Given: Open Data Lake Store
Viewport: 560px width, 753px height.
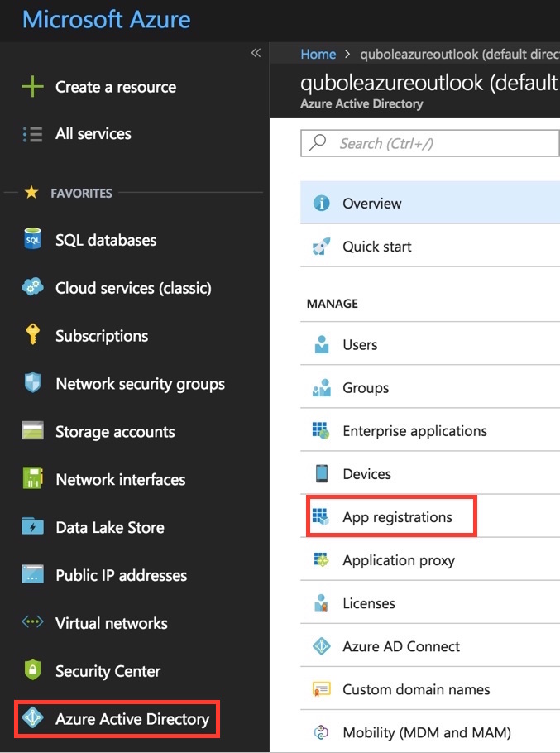Looking at the screenshot, I should click(110, 527).
